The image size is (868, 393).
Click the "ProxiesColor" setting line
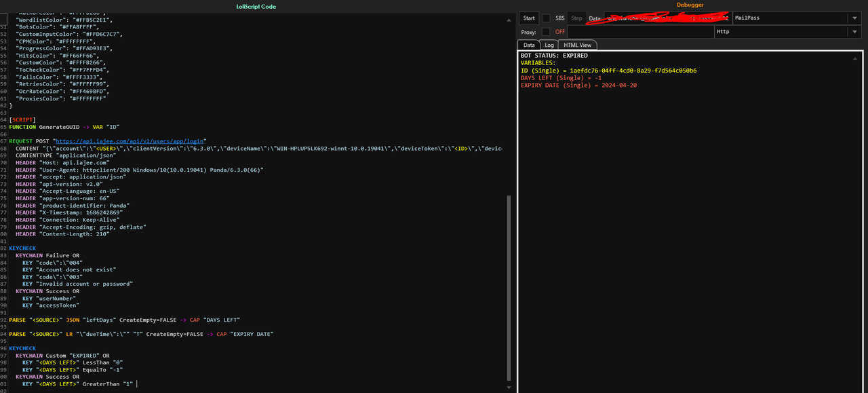click(60, 98)
